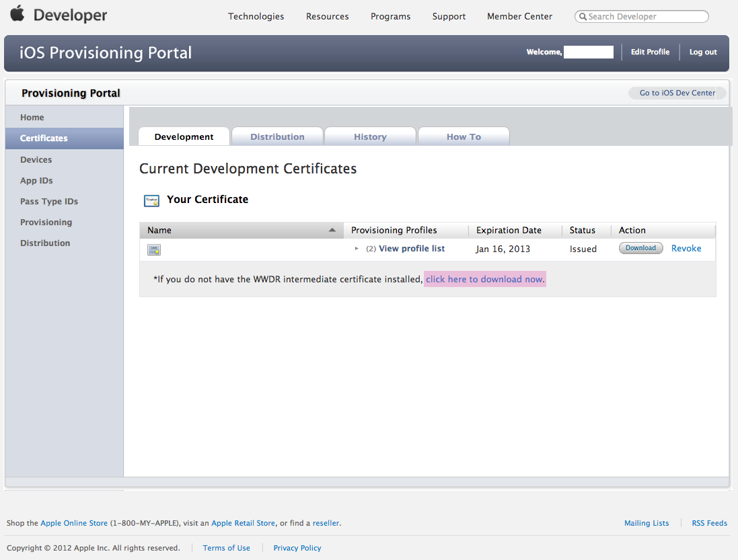Click the Developer logo text
Viewport: 738px width, 560px height.
click(x=70, y=15)
